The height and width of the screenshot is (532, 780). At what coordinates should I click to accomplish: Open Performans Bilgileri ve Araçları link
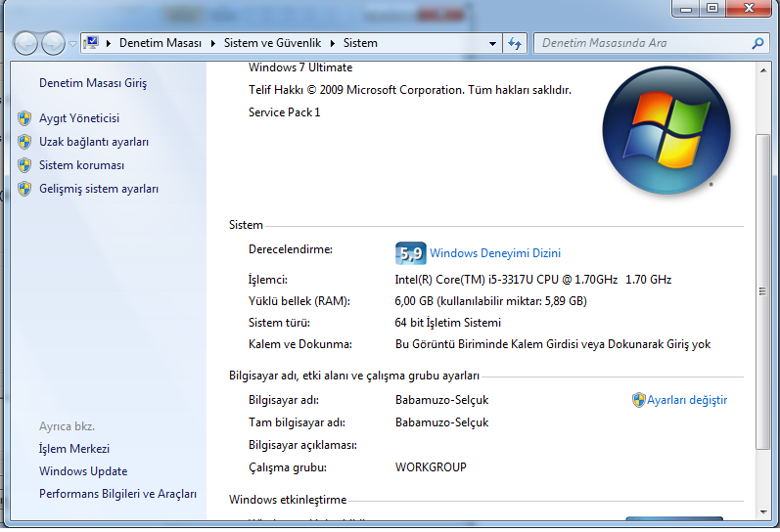tap(117, 494)
